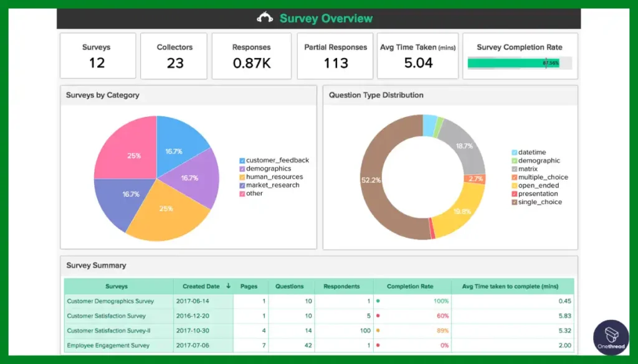Image resolution: width=638 pixels, height=364 pixels.
Task: Click the Avg Time Taken 5.04 card
Action: pyautogui.click(x=418, y=56)
